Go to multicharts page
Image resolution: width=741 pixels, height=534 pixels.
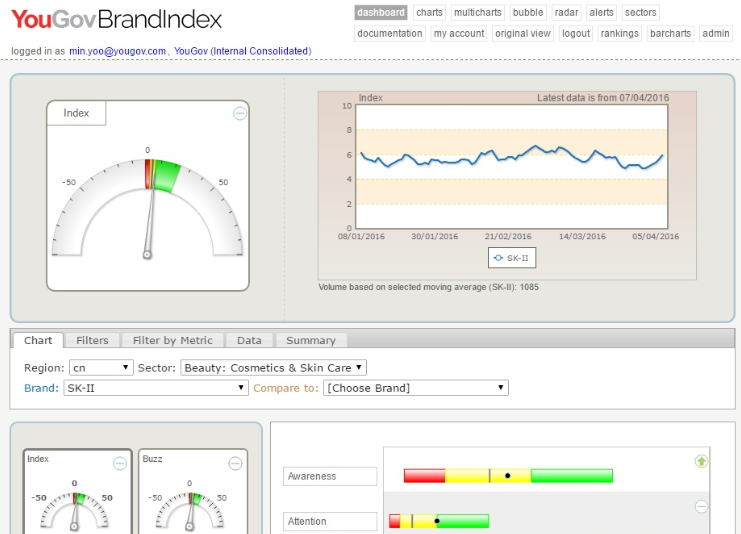coord(478,13)
